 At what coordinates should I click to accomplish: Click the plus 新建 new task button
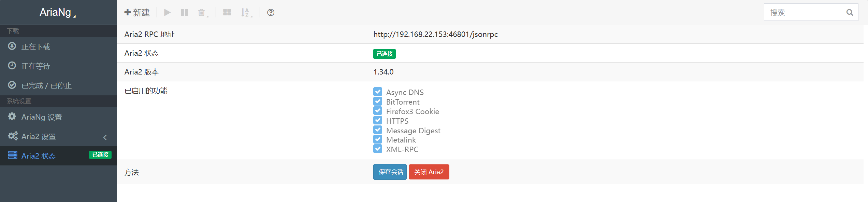click(137, 13)
